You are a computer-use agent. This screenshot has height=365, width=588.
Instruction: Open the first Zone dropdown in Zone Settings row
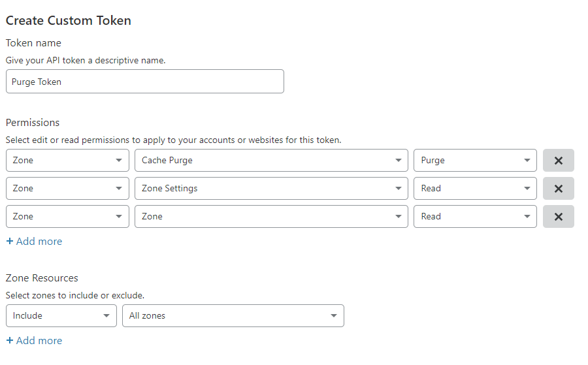(67, 188)
